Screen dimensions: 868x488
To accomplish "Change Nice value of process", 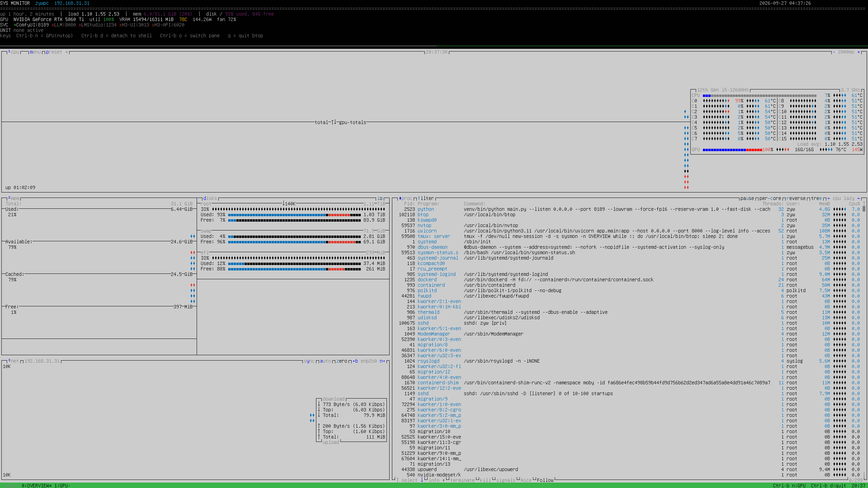I will (526, 480).
